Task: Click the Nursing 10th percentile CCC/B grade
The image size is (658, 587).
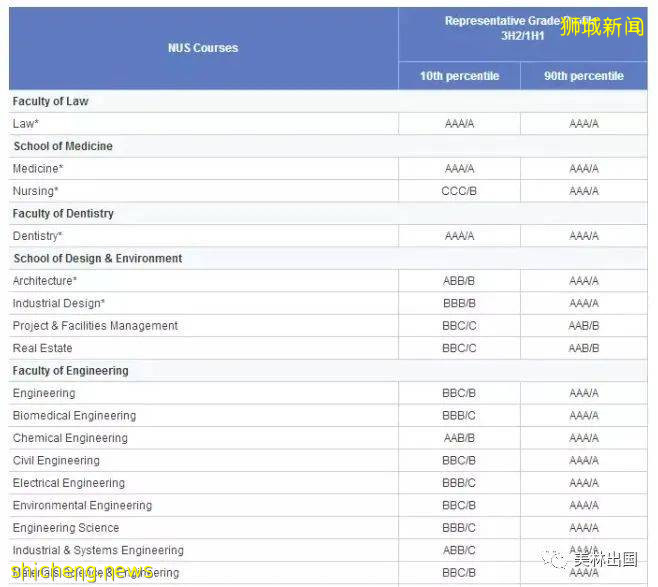Action: (x=459, y=191)
